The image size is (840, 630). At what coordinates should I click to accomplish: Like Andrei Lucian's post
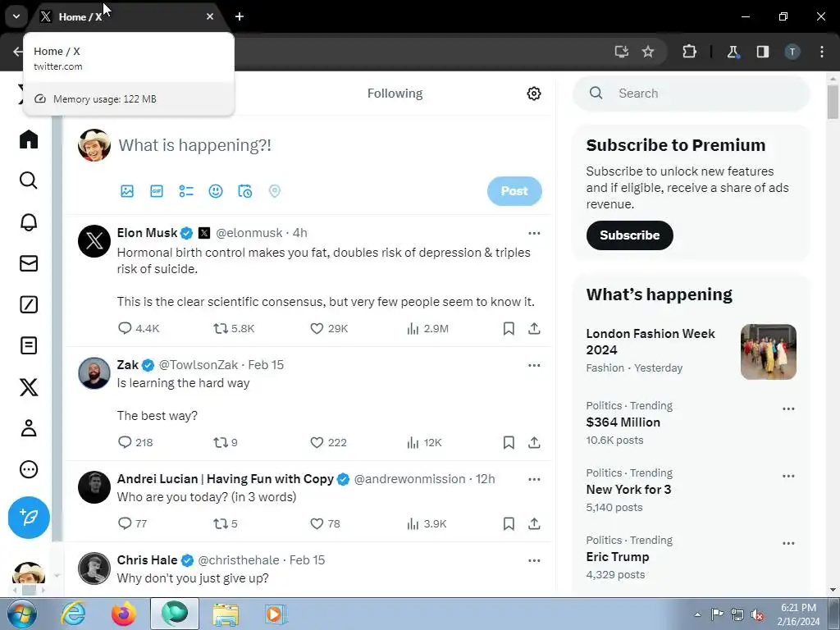[325, 523]
